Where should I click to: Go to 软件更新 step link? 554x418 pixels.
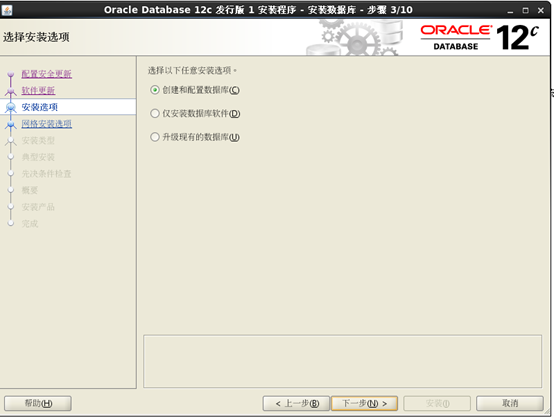[38, 90]
